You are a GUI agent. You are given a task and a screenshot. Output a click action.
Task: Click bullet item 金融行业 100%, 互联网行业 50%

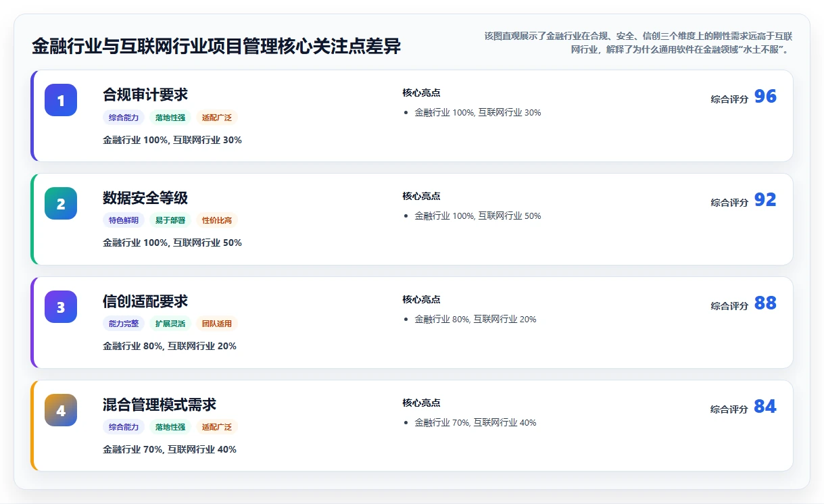[478, 216]
